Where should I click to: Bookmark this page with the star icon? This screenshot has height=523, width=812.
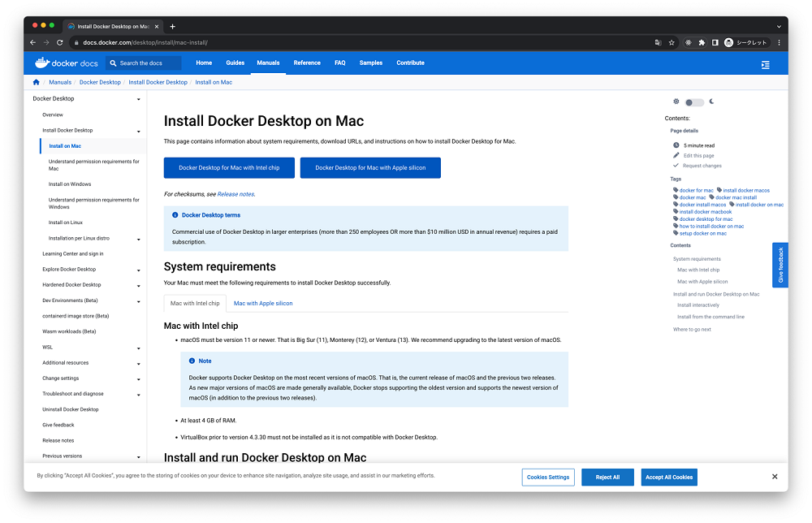(x=672, y=42)
